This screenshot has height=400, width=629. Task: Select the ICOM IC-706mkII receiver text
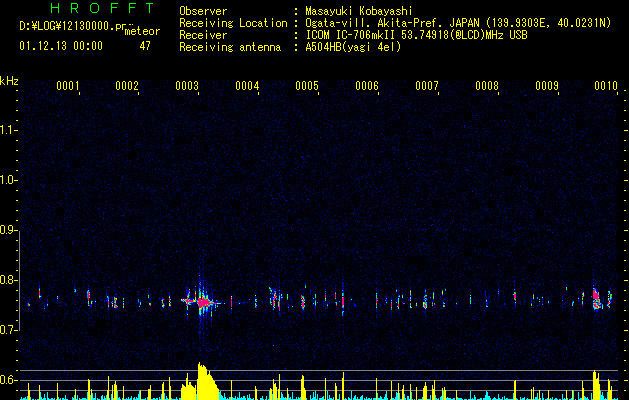416,35
